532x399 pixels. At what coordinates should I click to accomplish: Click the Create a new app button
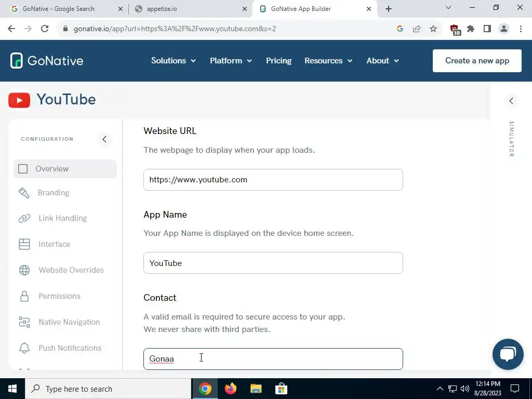click(477, 61)
